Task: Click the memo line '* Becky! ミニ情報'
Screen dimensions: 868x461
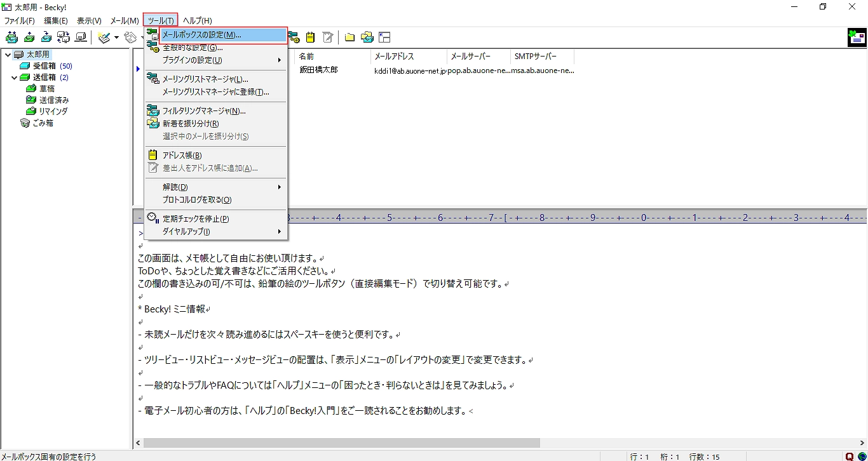Action: (x=173, y=309)
